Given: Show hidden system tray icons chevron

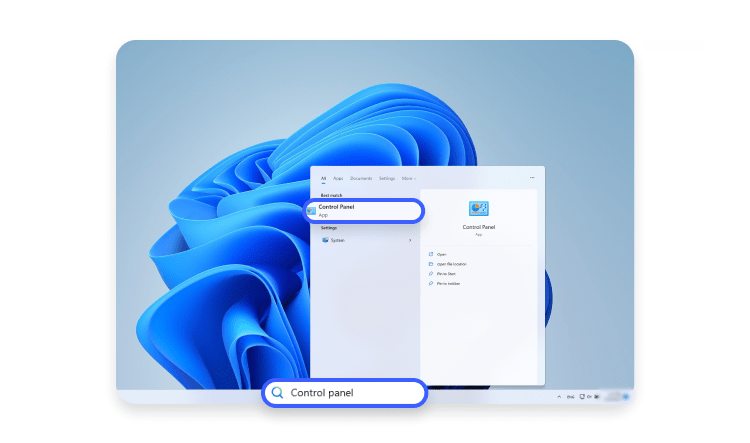Looking at the screenshot, I should coord(559,397).
